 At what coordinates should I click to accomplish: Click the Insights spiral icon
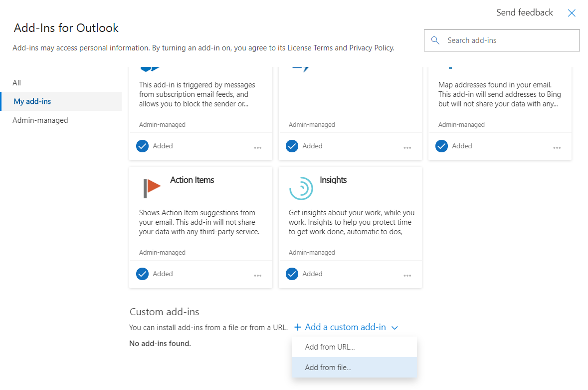click(301, 188)
